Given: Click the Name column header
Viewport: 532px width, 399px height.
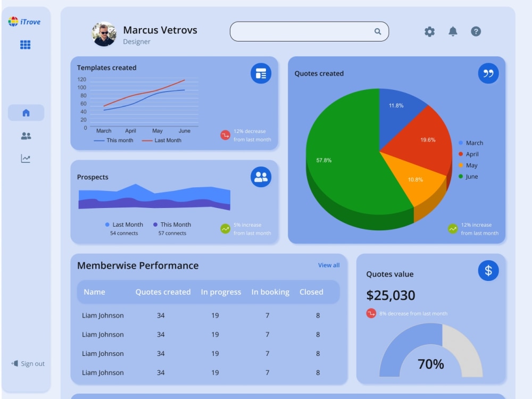Looking at the screenshot, I should (94, 292).
